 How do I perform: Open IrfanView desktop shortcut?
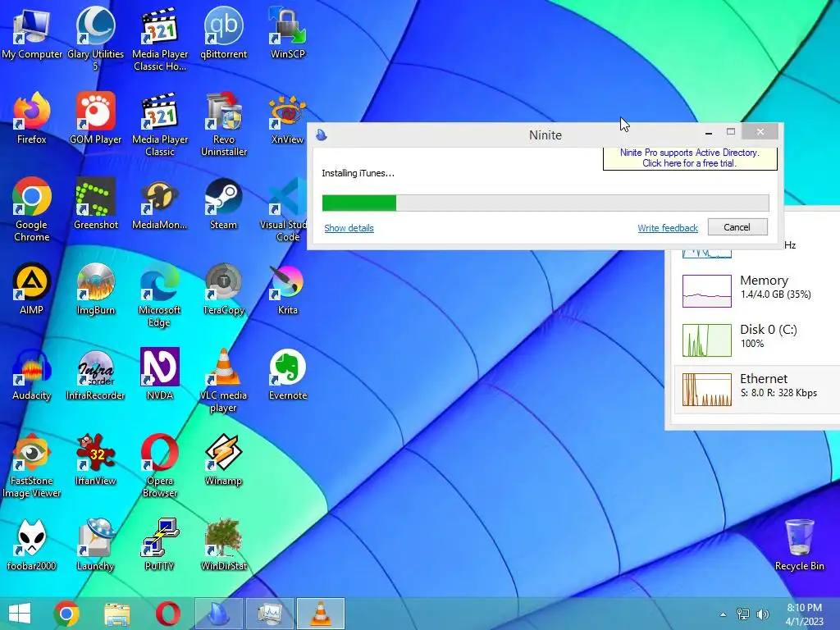point(95,459)
